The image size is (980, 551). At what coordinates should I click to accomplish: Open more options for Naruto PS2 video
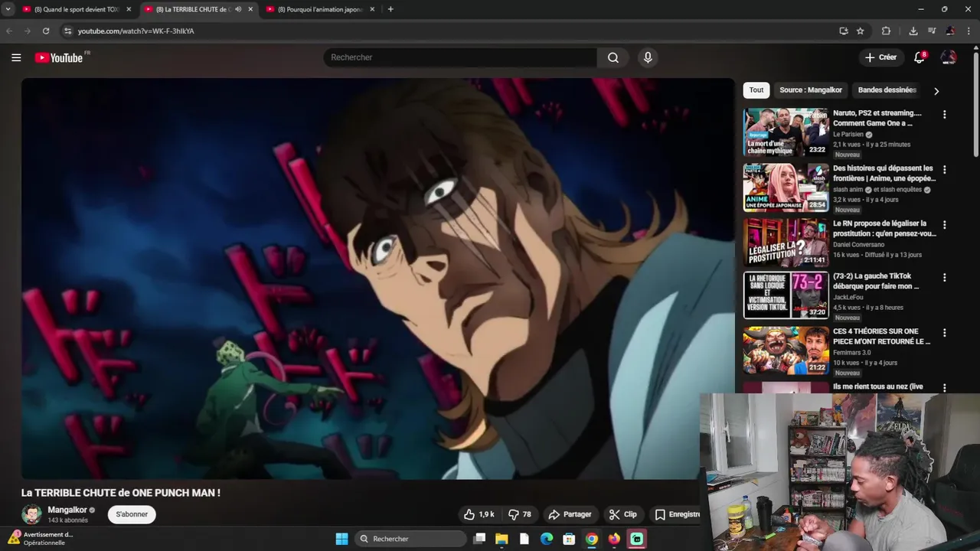pyautogui.click(x=944, y=114)
